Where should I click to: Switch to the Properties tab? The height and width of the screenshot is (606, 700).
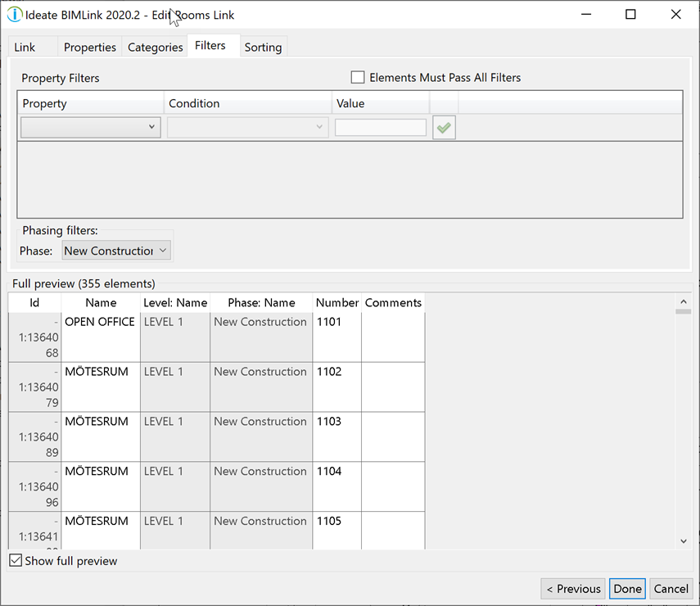click(90, 47)
